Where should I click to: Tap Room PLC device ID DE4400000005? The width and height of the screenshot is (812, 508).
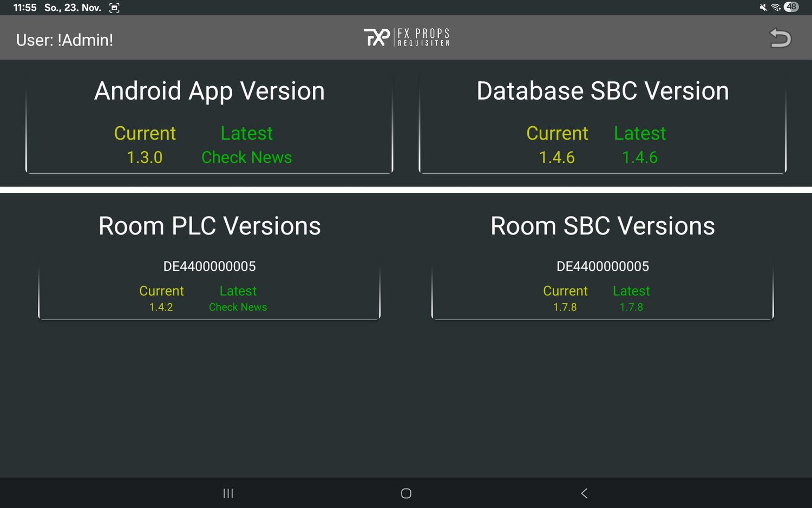click(x=209, y=266)
